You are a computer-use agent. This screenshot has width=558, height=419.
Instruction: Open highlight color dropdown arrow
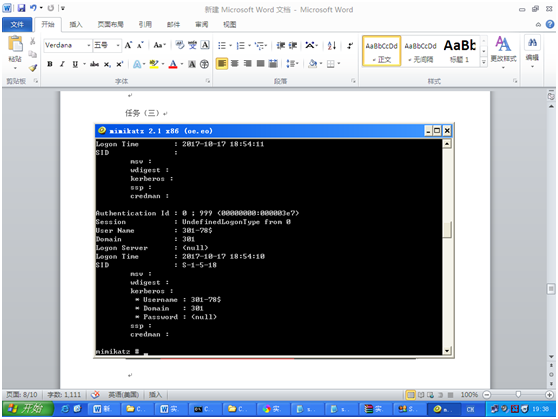(x=163, y=64)
